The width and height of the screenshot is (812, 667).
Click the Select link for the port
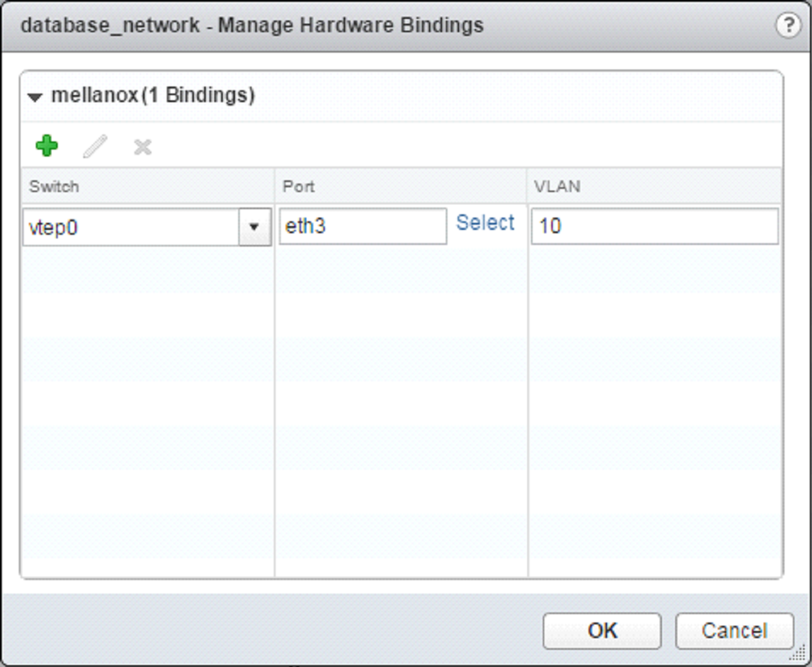tap(485, 223)
